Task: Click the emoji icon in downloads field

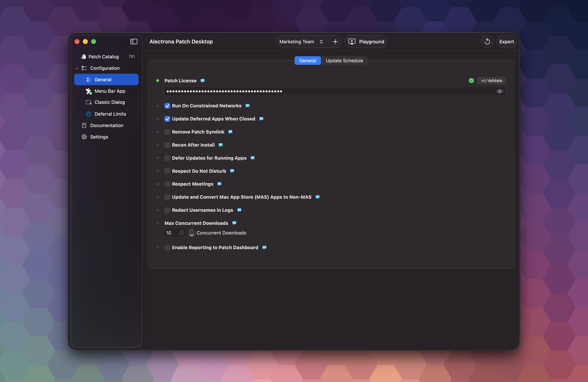Action: coord(182,233)
